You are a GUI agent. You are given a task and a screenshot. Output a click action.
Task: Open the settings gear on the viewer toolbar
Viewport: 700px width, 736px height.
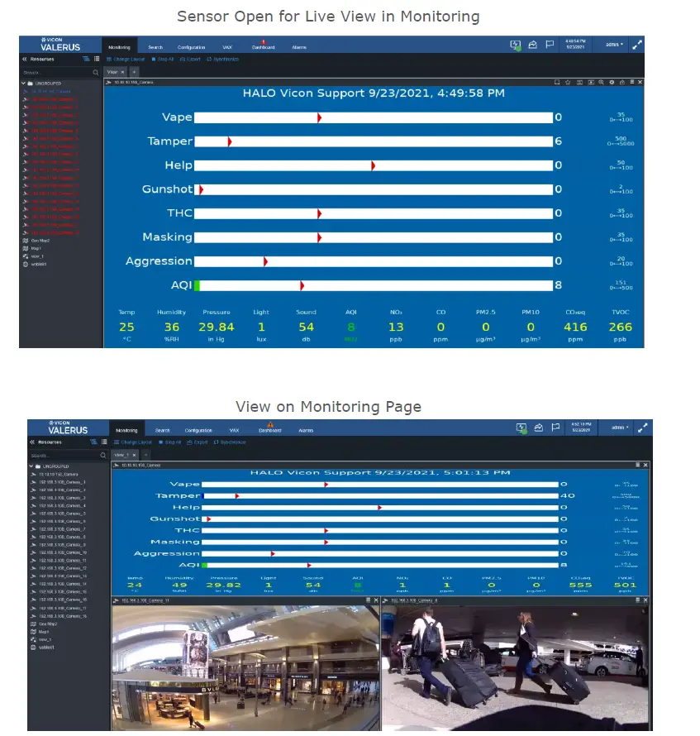(x=612, y=82)
